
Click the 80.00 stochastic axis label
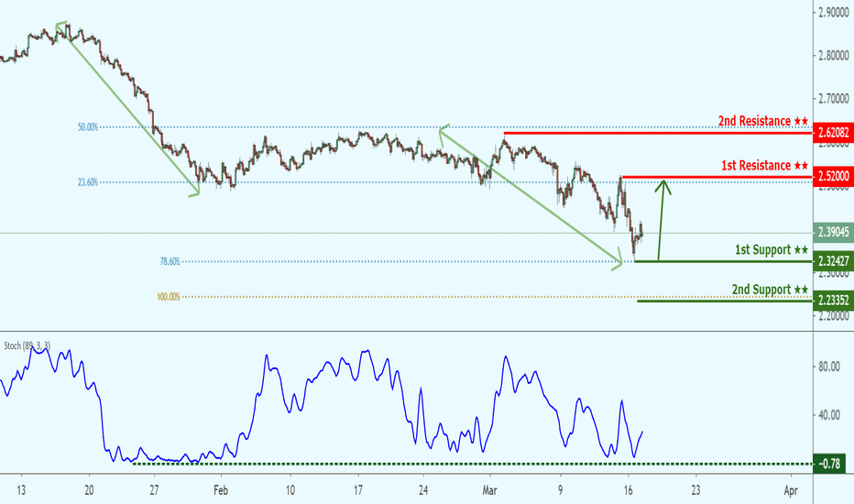tap(829, 367)
